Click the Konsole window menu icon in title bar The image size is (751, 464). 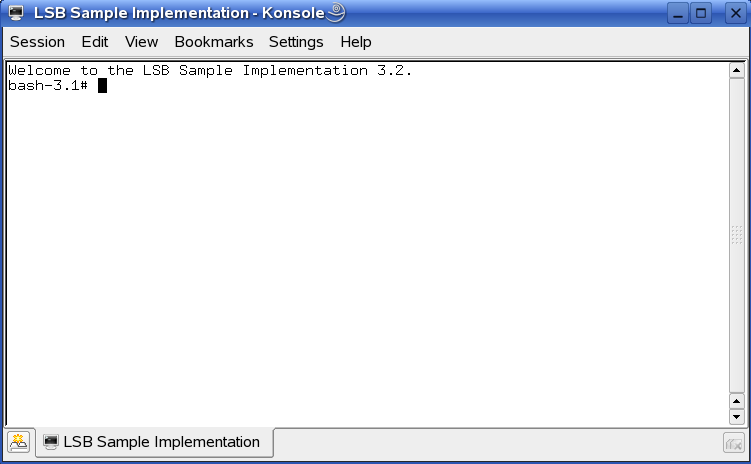[16, 13]
